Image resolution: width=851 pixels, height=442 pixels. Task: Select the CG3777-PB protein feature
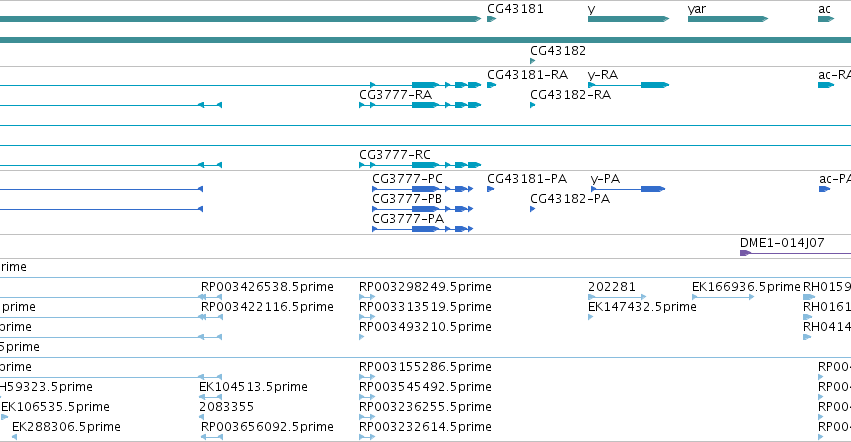tap(423, 209)
